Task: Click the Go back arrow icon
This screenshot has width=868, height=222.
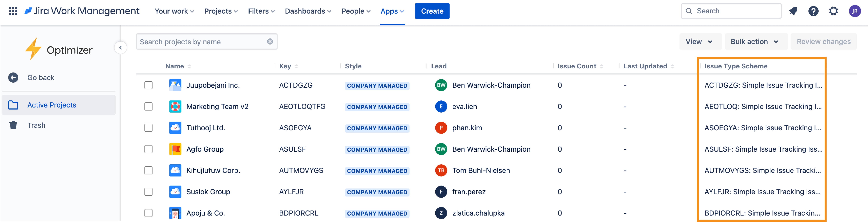Action: coord(13,78)
